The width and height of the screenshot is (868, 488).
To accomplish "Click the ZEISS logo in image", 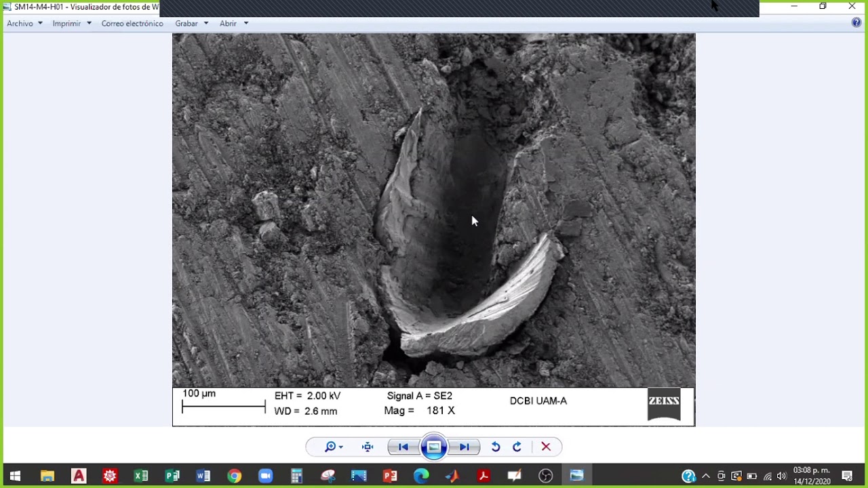I will (664, 404).
